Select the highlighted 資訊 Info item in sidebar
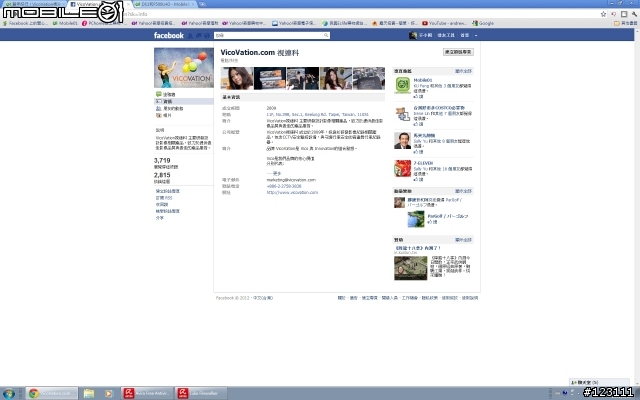This screenshot has height=400, width=640. tap(184, 101)
